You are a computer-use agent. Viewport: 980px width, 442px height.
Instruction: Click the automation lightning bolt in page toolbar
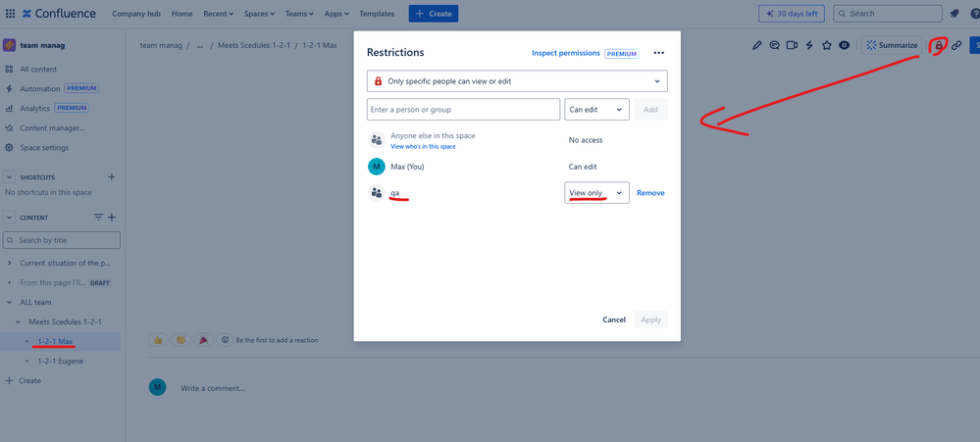[809, 45]
